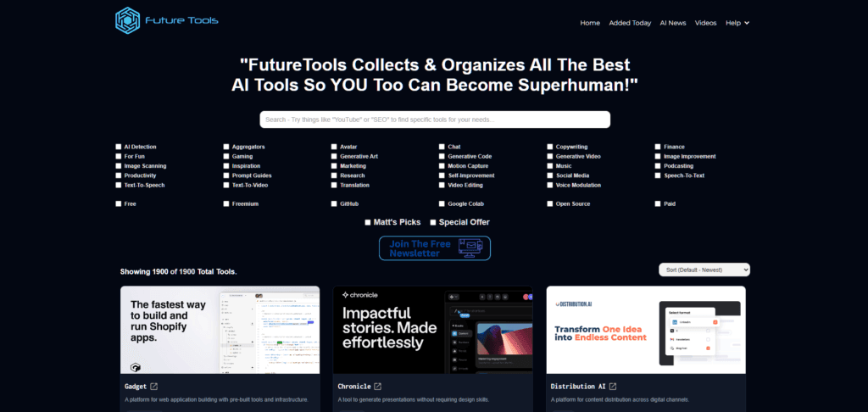Select the Freemium pricing checkbox
The height and width of the screenshot is (412, 868).
pyautogui.click(x=226, y=203)
